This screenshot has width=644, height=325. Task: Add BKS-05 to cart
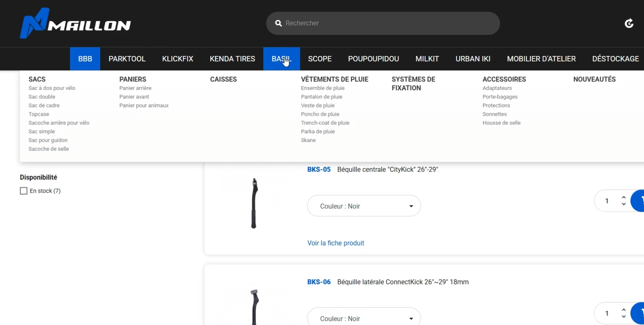638,201
